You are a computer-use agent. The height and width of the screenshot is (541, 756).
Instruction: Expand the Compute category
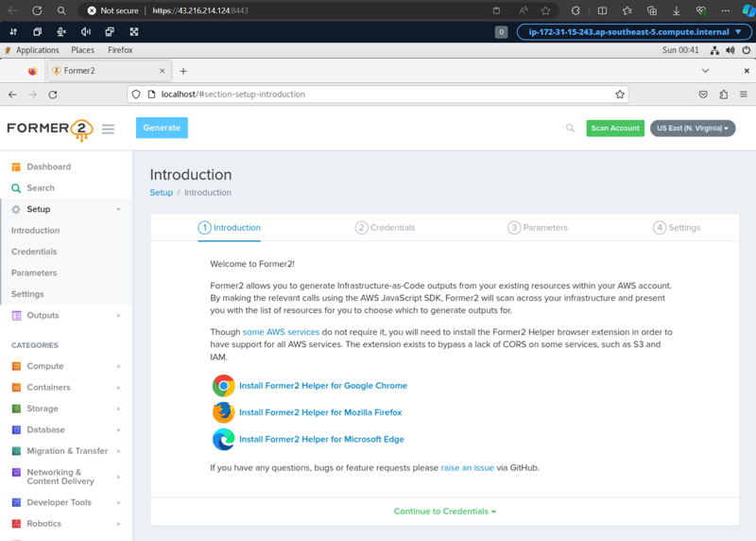(x=44, y=366)
